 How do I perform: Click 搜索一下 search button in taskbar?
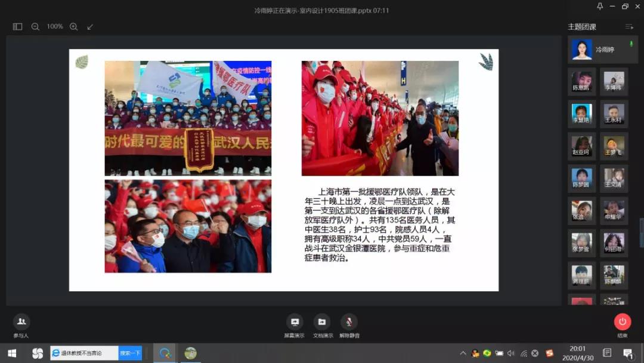(130, 353)
